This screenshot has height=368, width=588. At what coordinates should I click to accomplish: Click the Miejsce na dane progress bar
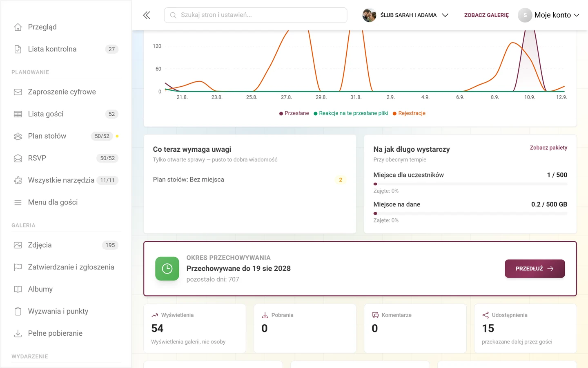click(470, 213)
